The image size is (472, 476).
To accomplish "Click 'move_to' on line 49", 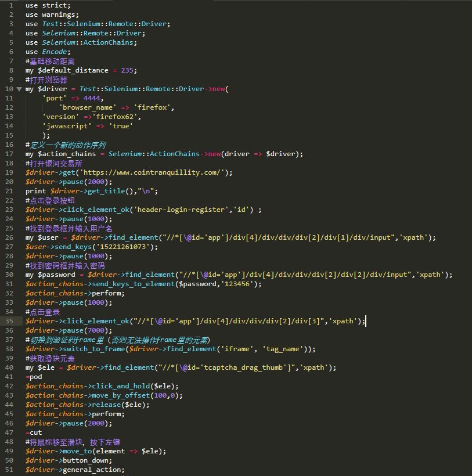I will pos(77,451).
